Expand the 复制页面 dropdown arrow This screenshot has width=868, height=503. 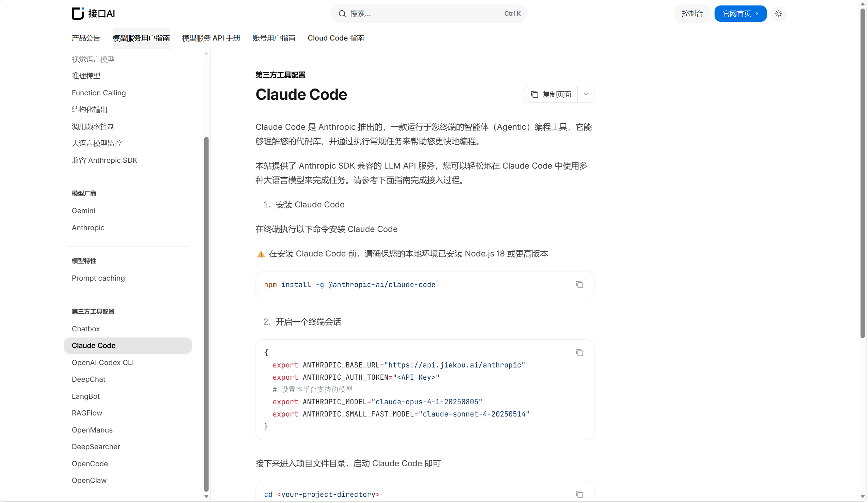(586, 94)
